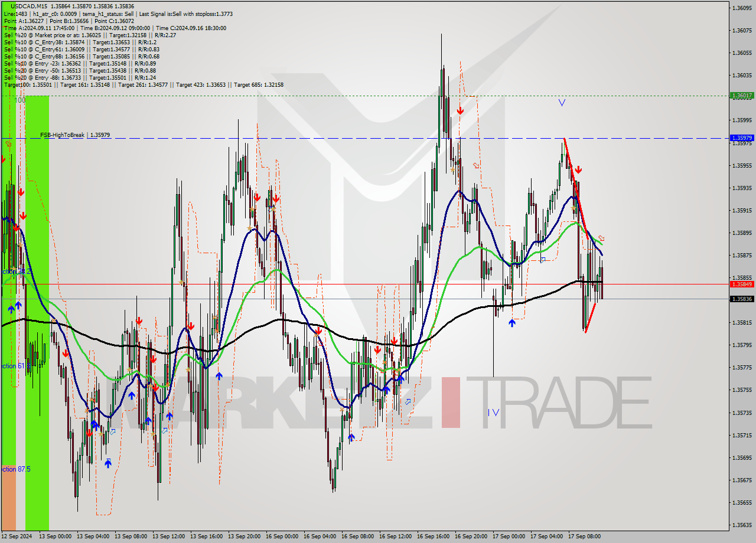This screenshot has width=756, height=543.
Task: Click the 1.36055 price axis label
Action: coord(742,53)
